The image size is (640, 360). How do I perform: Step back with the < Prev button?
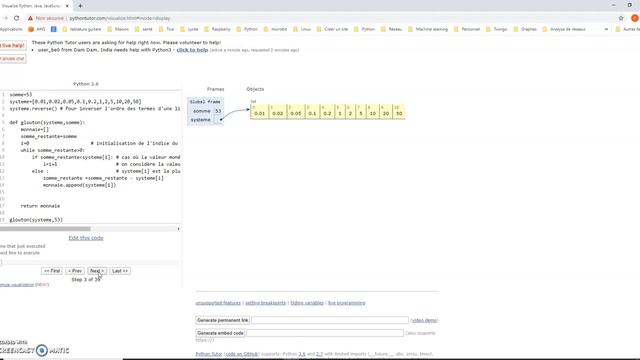pyautogui.click(x=75, y=271)
